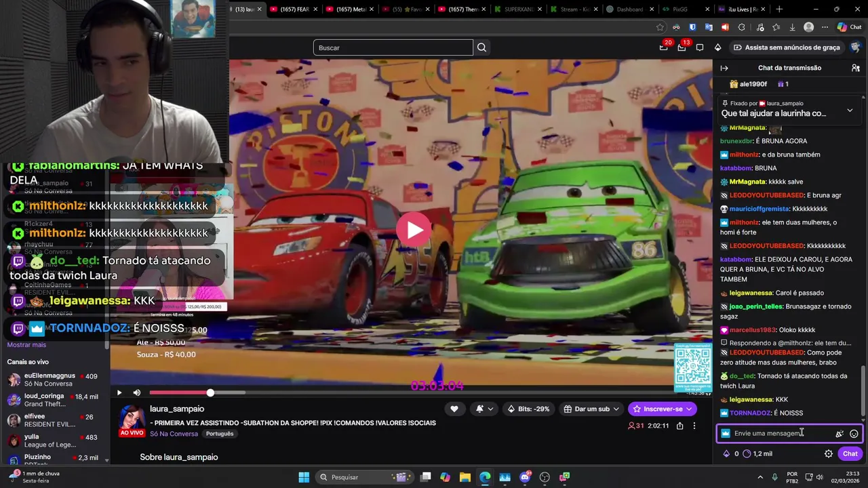
Task: Open File Explorer from the taskbar
Action: (465, 477)
